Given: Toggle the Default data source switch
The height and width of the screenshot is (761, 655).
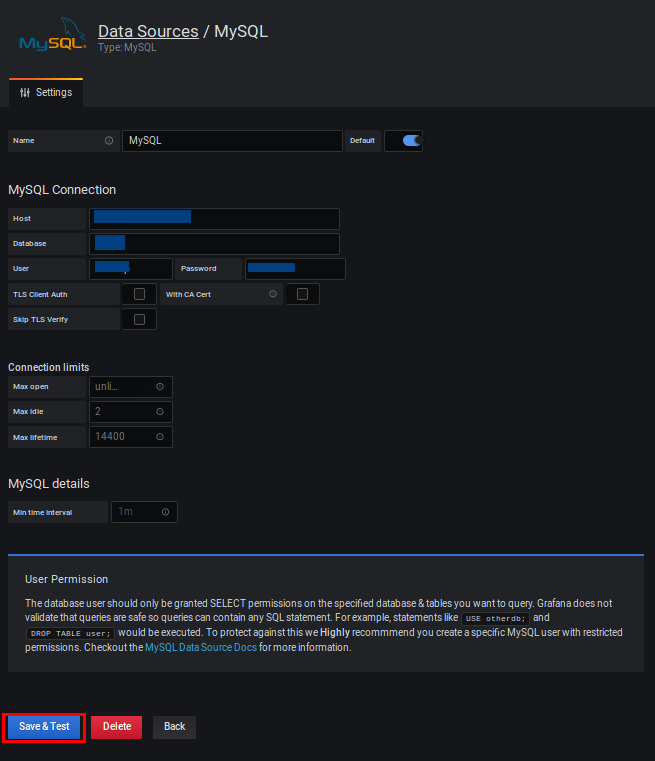Looking at the screenshot, I should pos(412,141).
